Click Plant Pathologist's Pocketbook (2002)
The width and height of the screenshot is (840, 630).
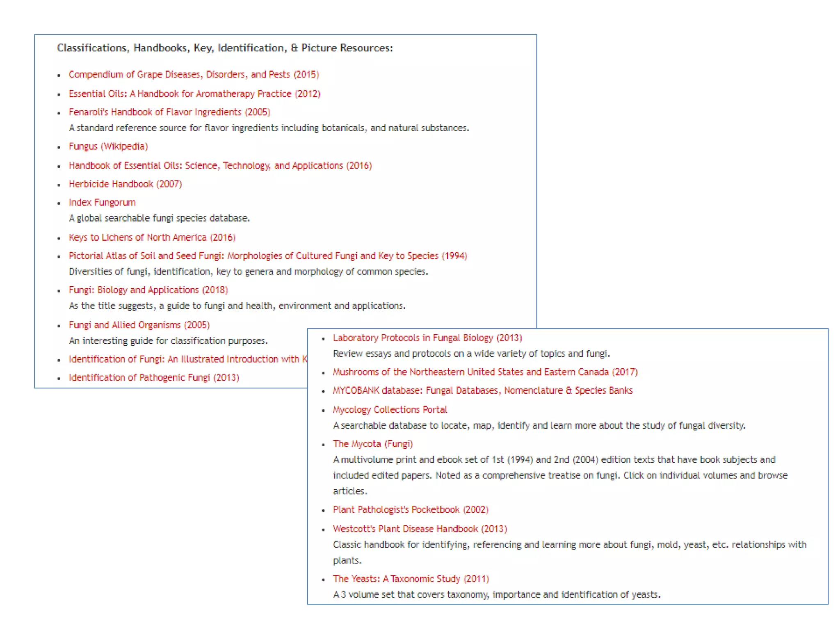(411, 509)
